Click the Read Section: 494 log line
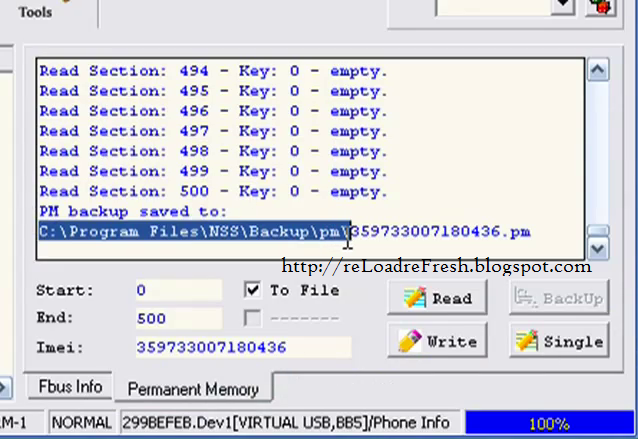 (x=213, y=71)
